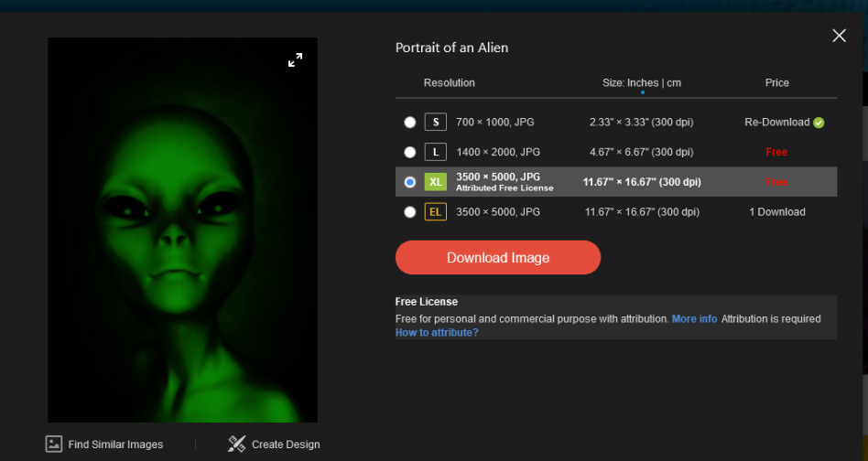Click the Find Similar Images label
Image resolution: width=868 pixels, height=461 pixels.
[x=115, y=445]
